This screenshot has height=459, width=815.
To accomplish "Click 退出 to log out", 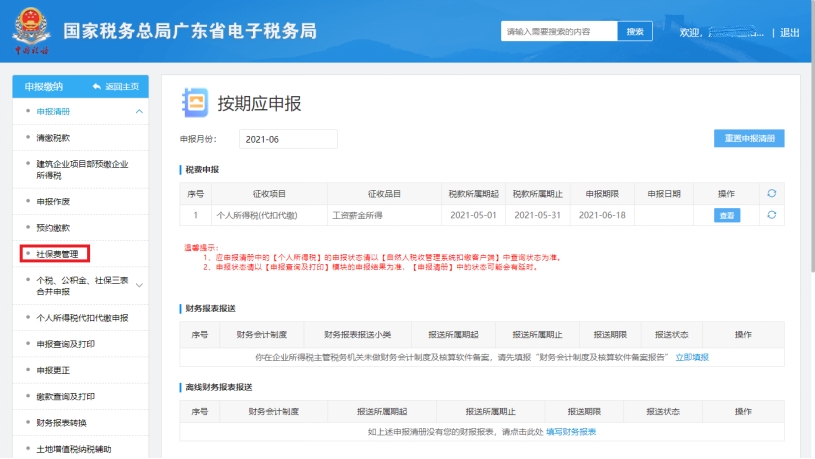I will 789,32.
